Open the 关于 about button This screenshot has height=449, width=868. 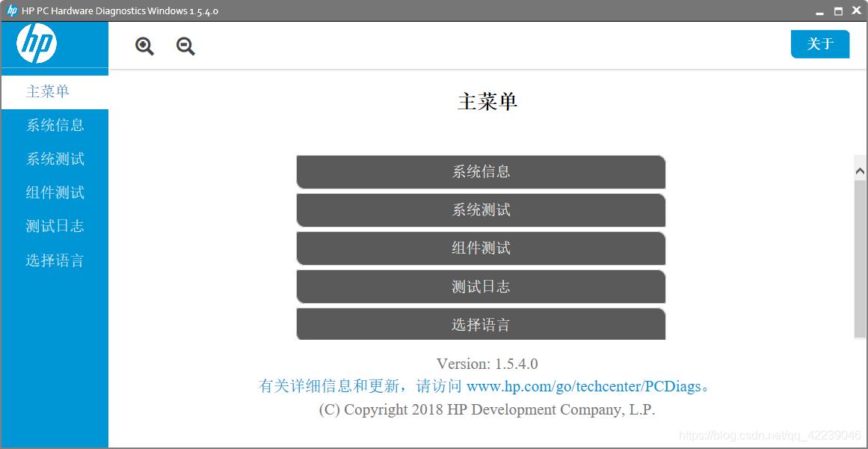click(820, 44)
